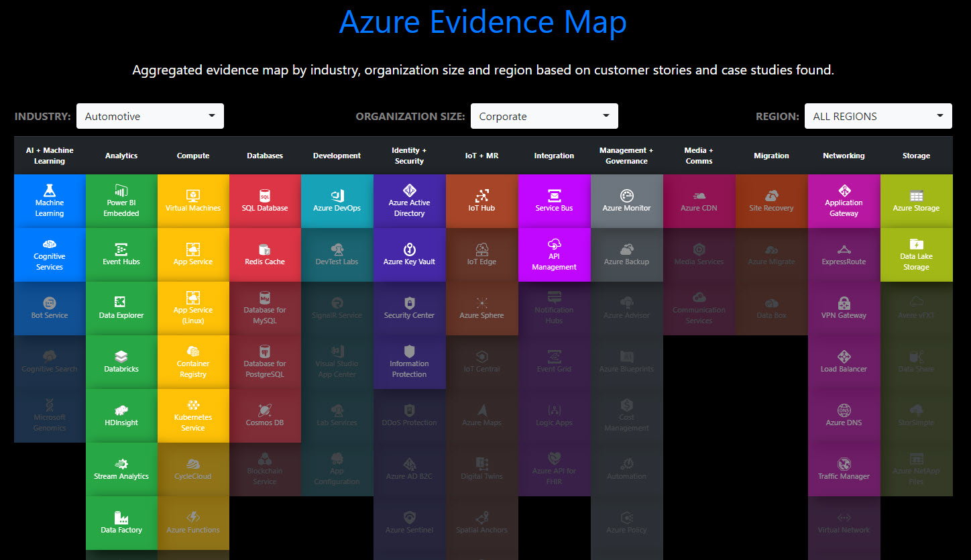The width and height of the screenshot is (971, 560).
Task: Select the API Management tile
Action: pyautogui.click(x=555, y=255)
